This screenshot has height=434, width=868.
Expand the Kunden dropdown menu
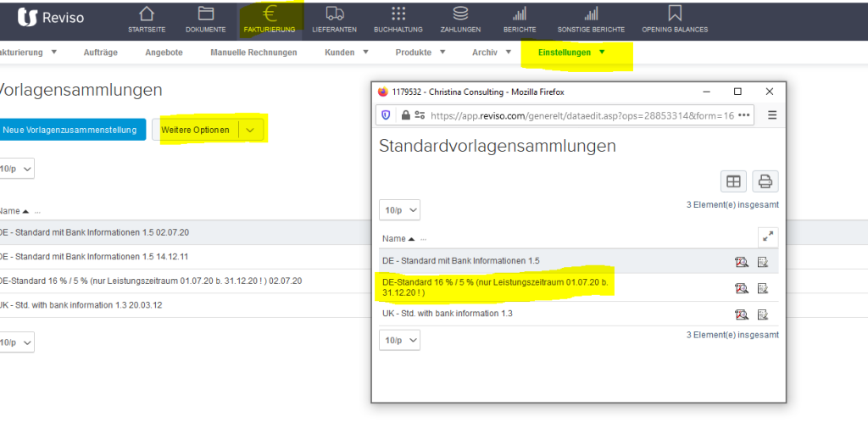pos(365,52)
